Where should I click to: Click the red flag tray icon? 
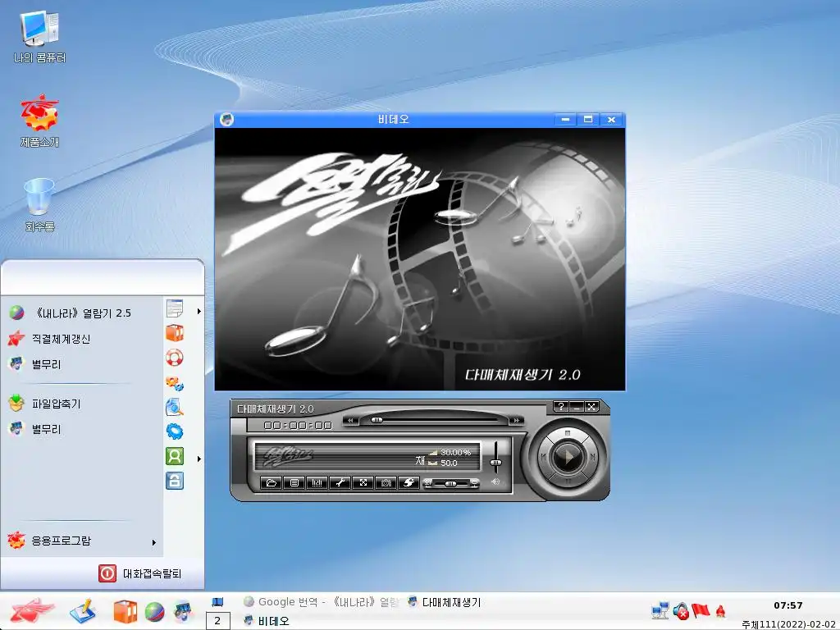(x=701, y=610)
